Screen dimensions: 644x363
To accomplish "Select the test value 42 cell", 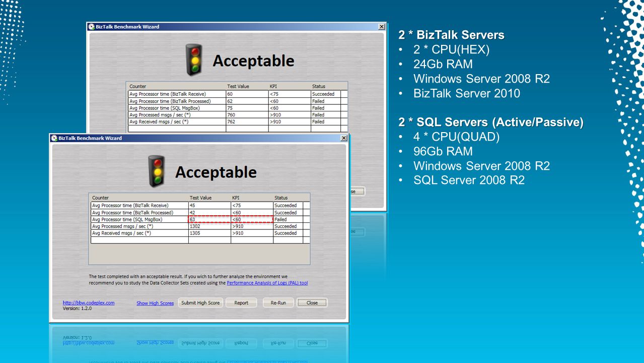I will (209, 212).
